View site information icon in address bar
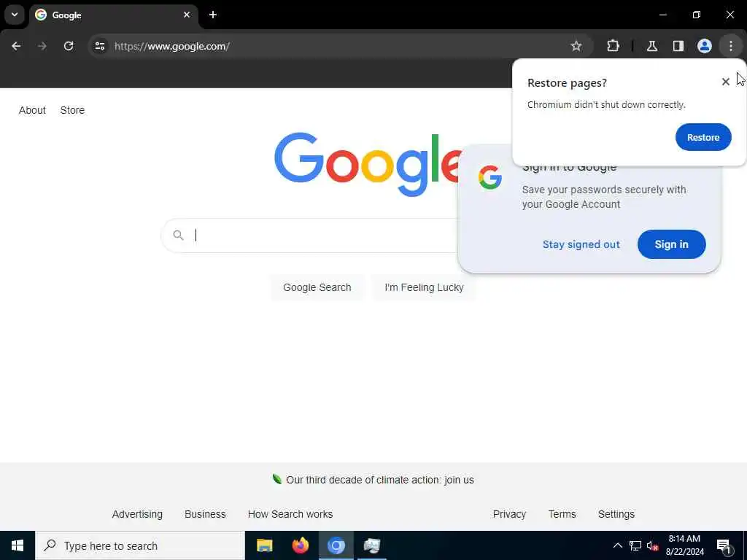This screenshot has width=747, height=560. [x=100, y=46]
